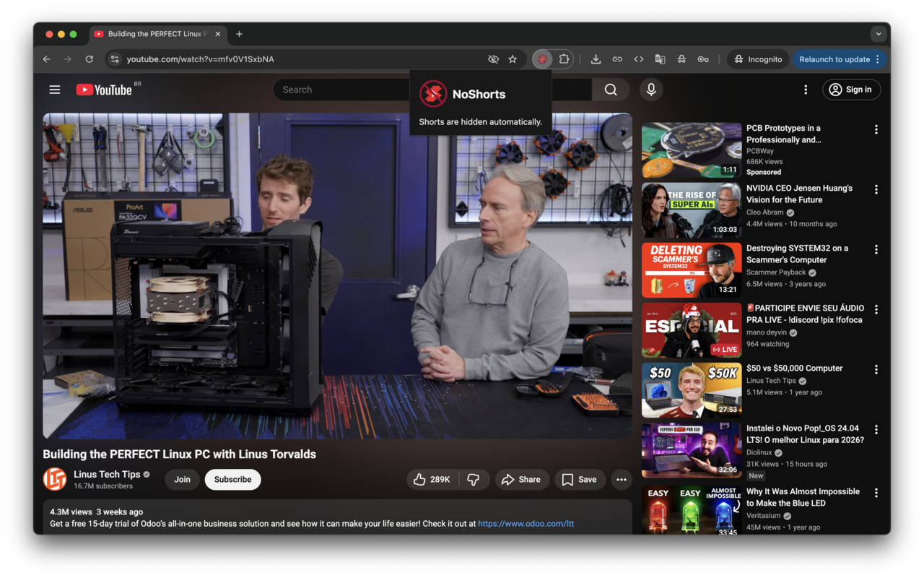Open the mano deyvin live stream thumbnail
The width and height of the screenshot is (924, 578).
coord(692,330)
